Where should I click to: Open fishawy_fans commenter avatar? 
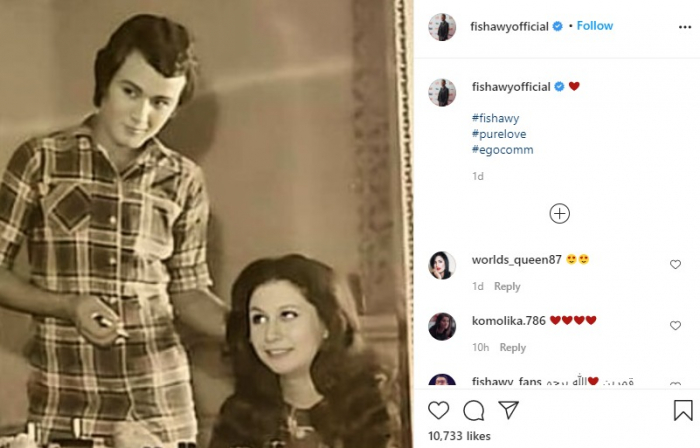click(442, 381)
